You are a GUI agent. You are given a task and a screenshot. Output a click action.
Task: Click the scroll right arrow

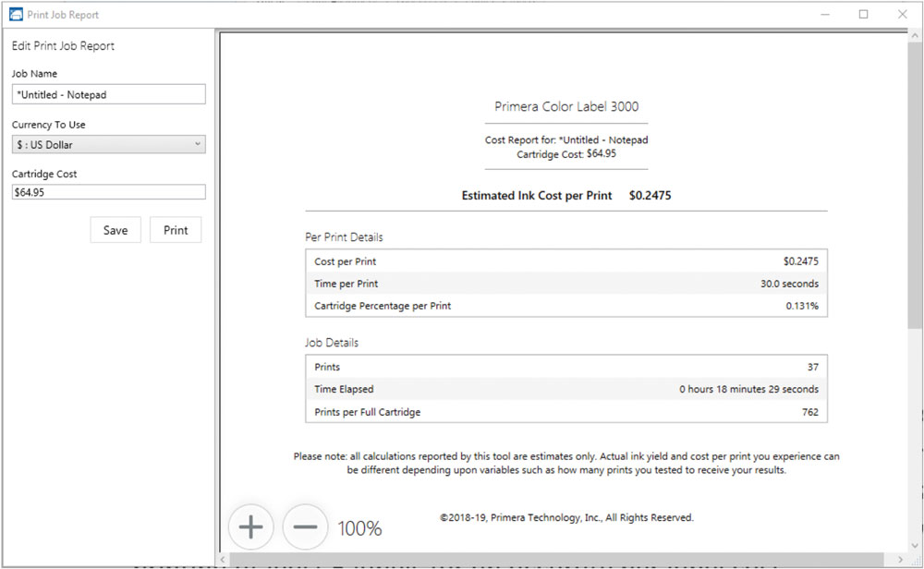[x=900, y=559]
